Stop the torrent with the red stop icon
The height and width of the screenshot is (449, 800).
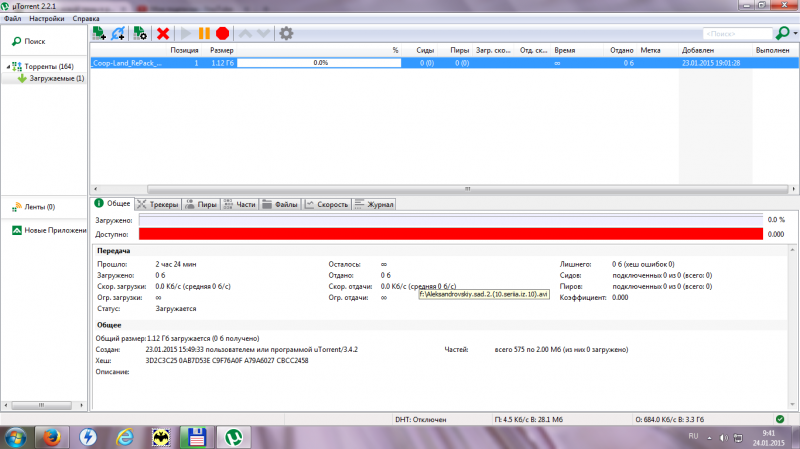(222, 34)
